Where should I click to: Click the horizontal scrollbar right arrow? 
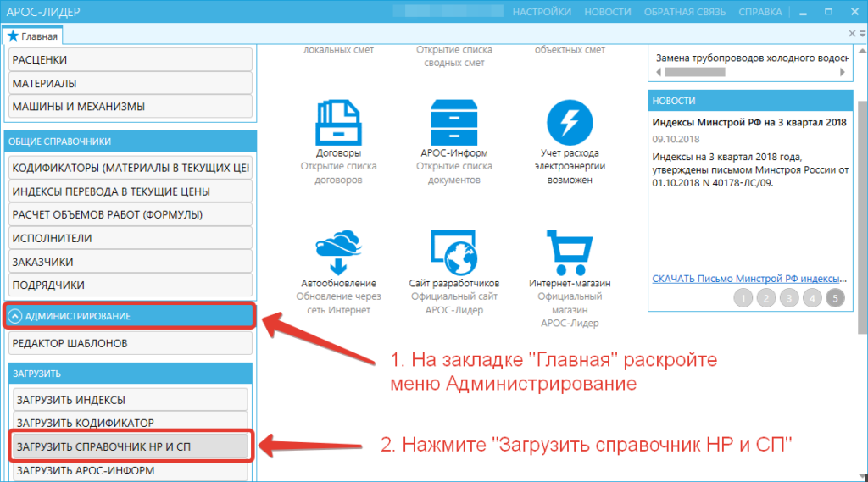tap(842, 72)
